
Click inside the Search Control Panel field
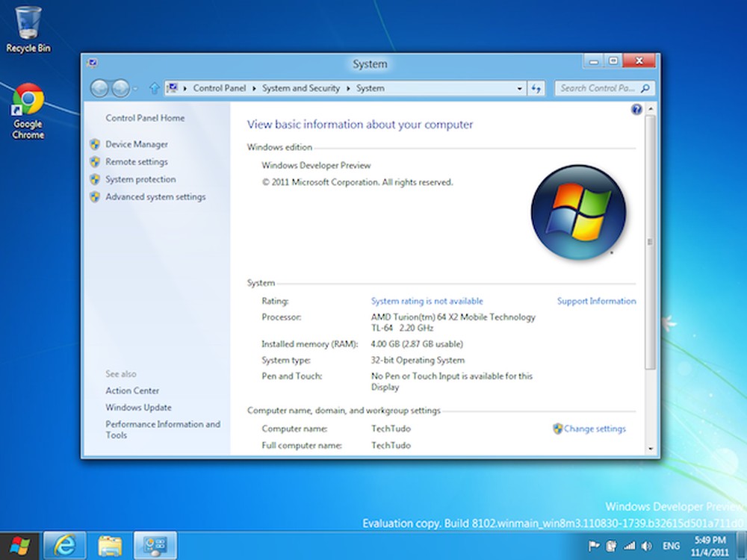(x=598, y=87)
